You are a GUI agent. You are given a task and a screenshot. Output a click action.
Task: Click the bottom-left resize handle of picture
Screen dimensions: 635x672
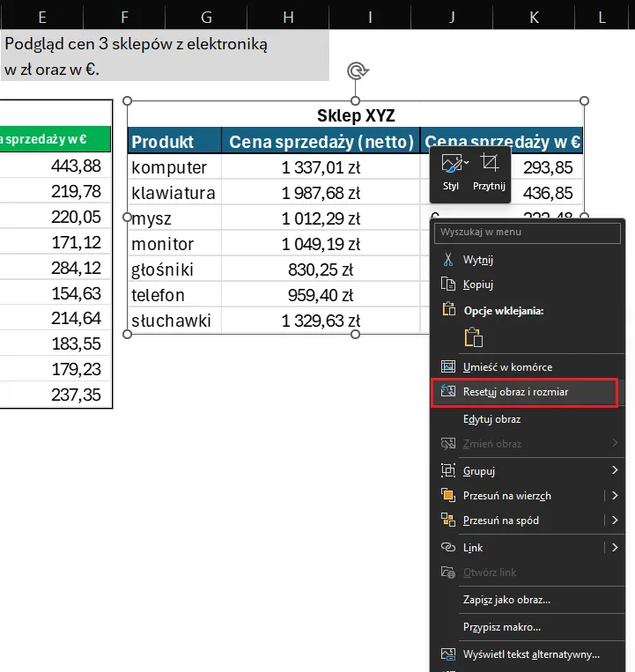(x=128, y=335)
